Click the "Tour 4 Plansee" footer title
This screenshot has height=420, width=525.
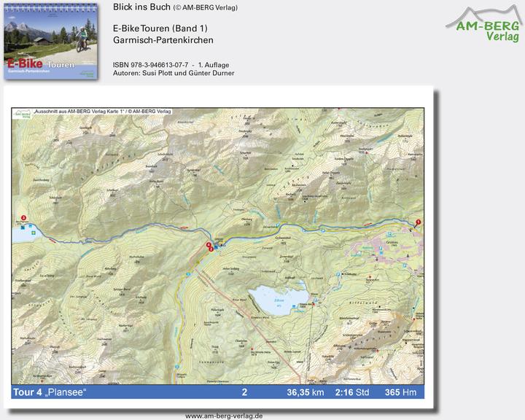[50, 392]
